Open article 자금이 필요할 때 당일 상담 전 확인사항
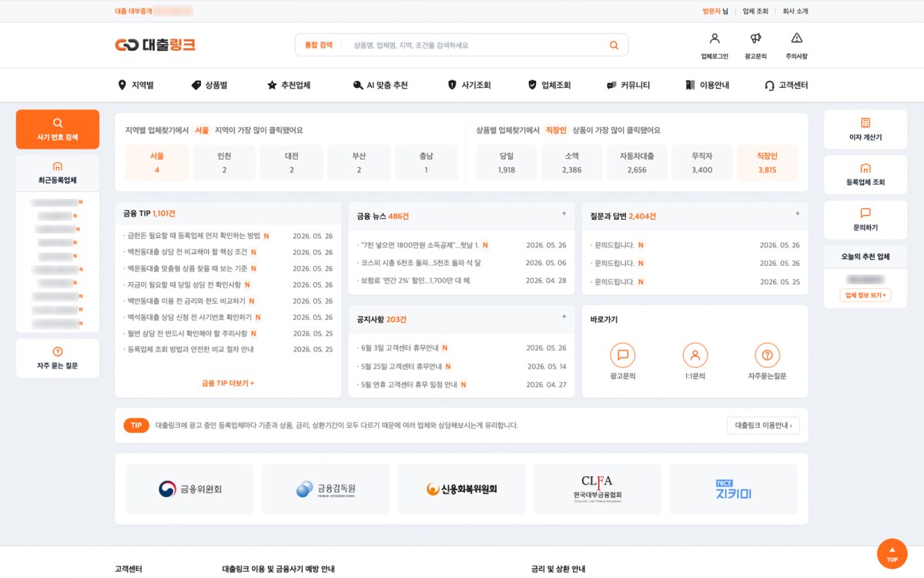Viewport: 924px width, 578px height. click(x=184, y=284)
